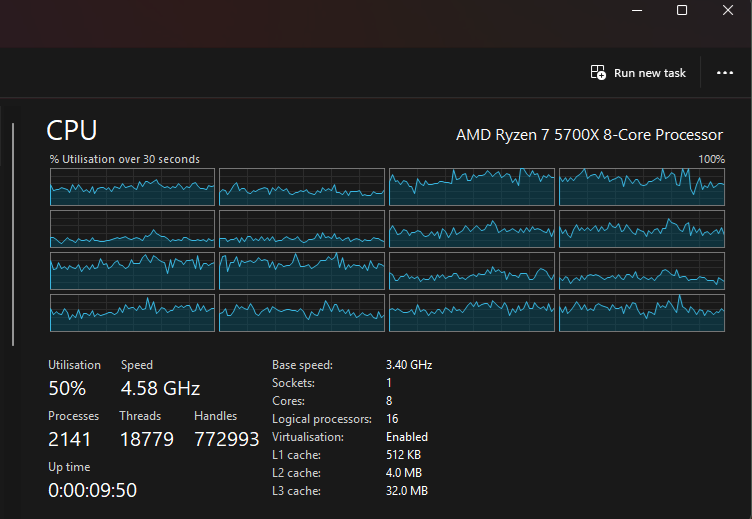Click '% Utilisation over 30 seconds' label
This screenshot has width=752, height=519.
coord(125,159)
